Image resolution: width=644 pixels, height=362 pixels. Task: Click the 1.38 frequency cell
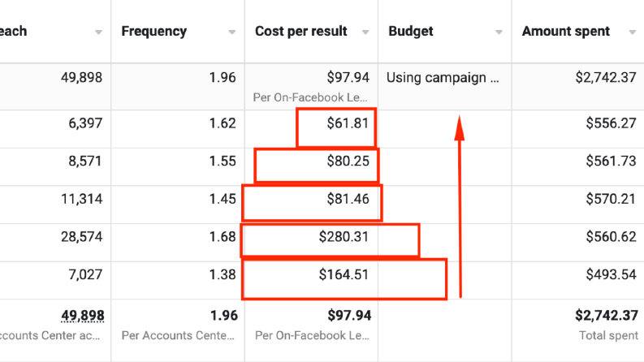(x=223, y=274)
